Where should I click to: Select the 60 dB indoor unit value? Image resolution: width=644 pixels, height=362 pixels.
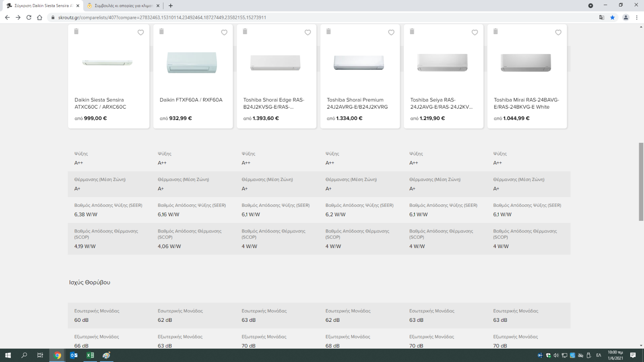tap(81, 320)
